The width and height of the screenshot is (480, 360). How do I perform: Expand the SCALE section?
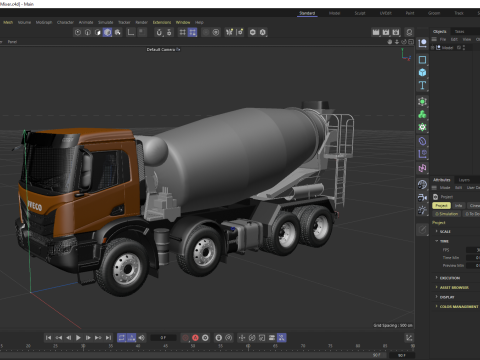click(437, 231)
